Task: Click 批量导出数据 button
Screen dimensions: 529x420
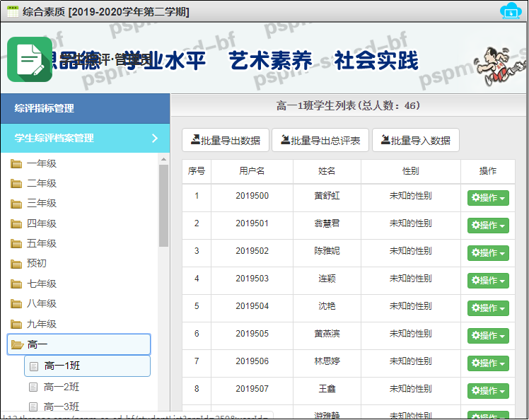Action: 226,140
